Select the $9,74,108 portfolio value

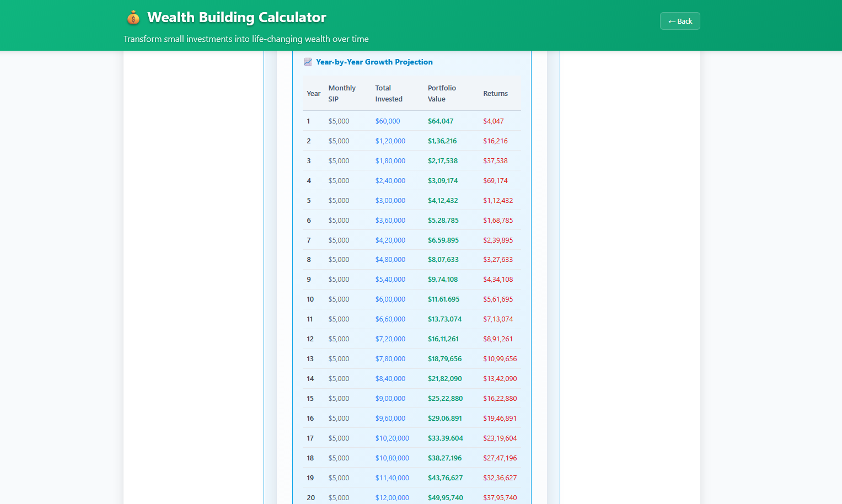[443, 279]
